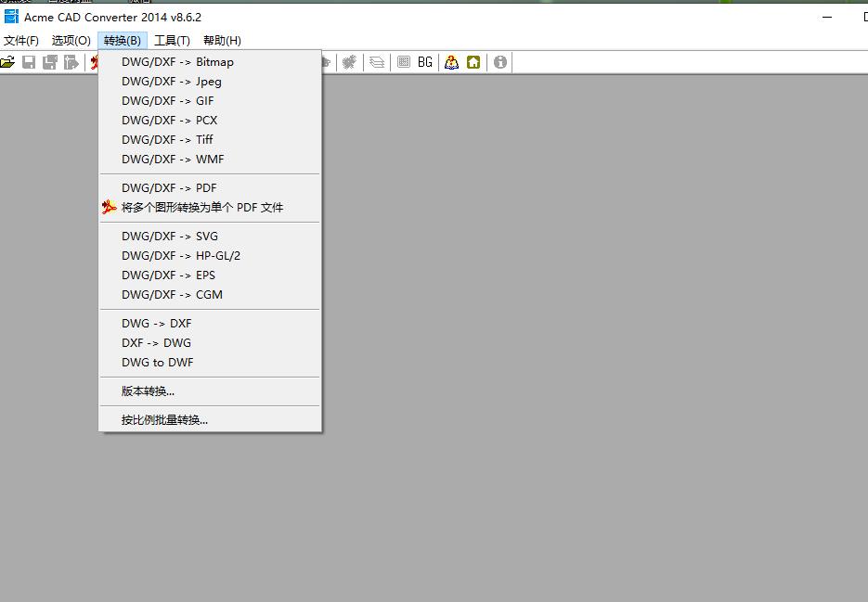Click the gray gear-like icon right of the menu
The height and width of the screenshot is (602, 868).
click(x=349, y=62)
